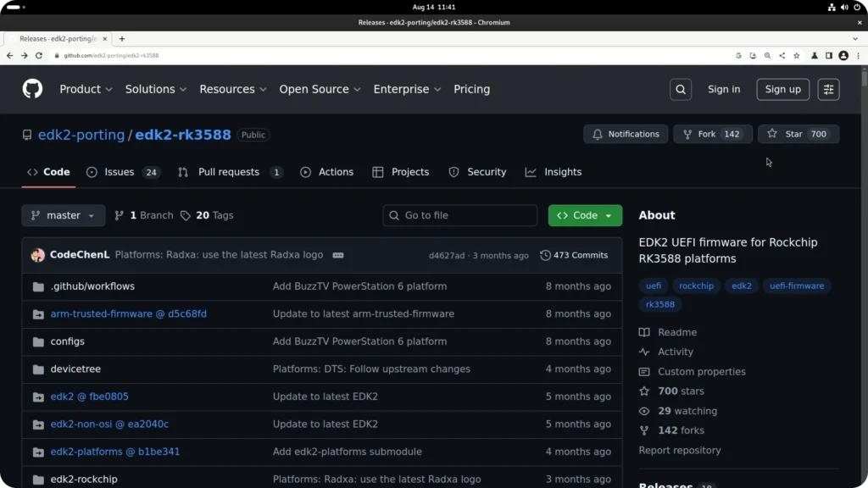This screenshot has width=868, height=488.
Task: View the 473 Commits history
Action: (x=574, y=255)
